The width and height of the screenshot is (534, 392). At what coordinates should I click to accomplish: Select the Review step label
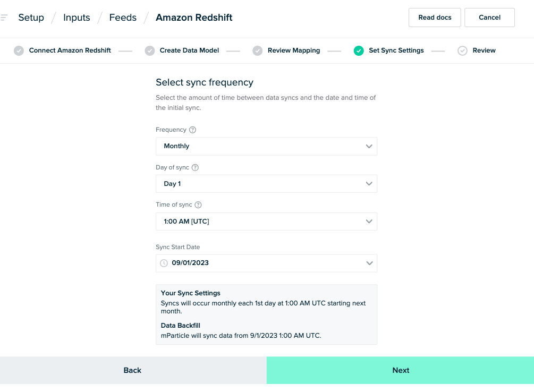484,50
